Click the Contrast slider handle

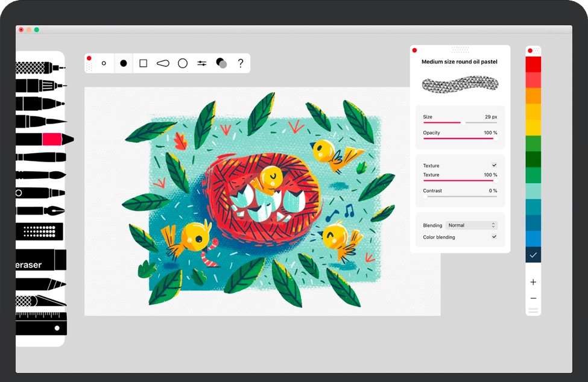[425, 196]
